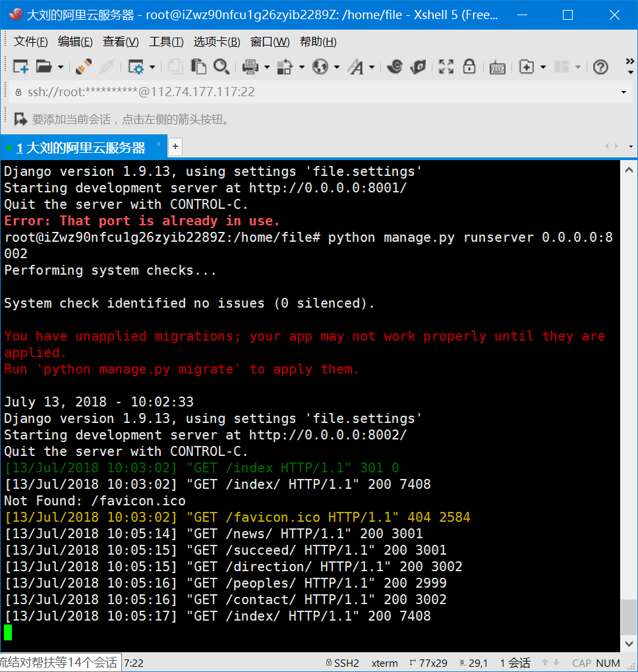Open the tab list dropdown at far right
Screen dimensions: 638x672
point(631,146)
